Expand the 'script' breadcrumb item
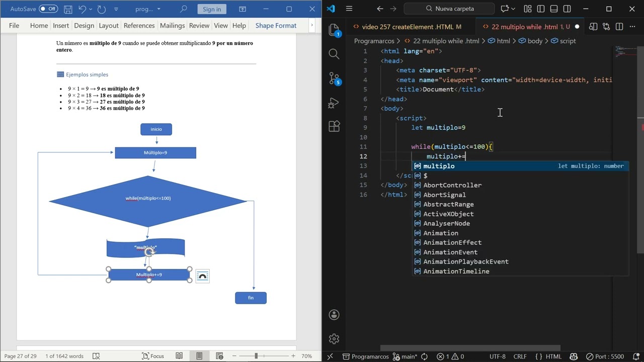644x362 pixels. pyautogui.click(x=563, y=41)
